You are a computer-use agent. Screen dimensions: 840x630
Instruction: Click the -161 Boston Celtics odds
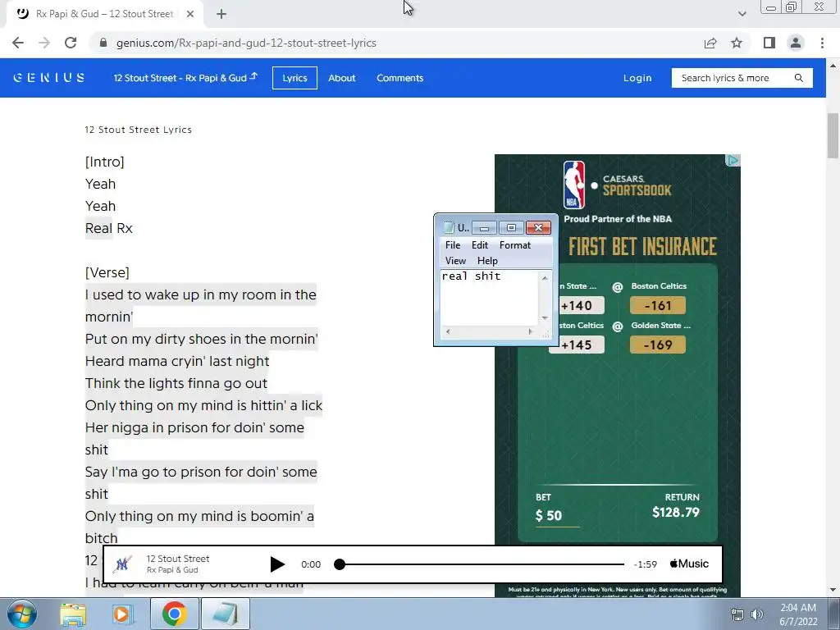(657, 305)
